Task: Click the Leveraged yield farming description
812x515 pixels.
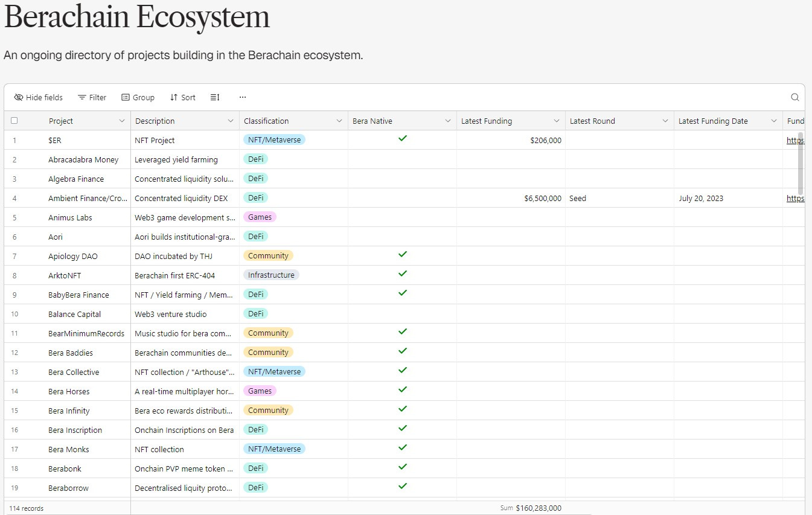Action: click(176, 159)
